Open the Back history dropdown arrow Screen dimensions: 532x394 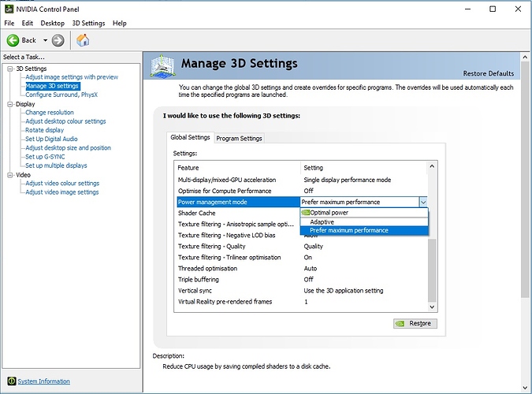(x=45, y=40)
